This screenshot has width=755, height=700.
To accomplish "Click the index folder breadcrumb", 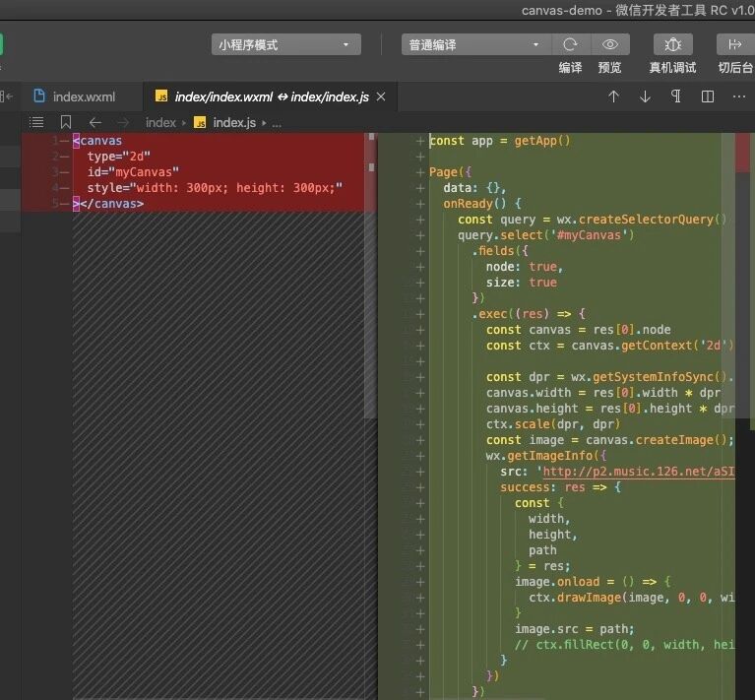I will (160, 123).
